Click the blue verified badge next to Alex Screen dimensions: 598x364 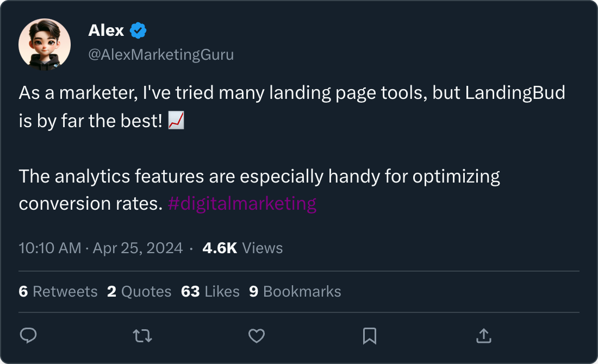(139, 31)
